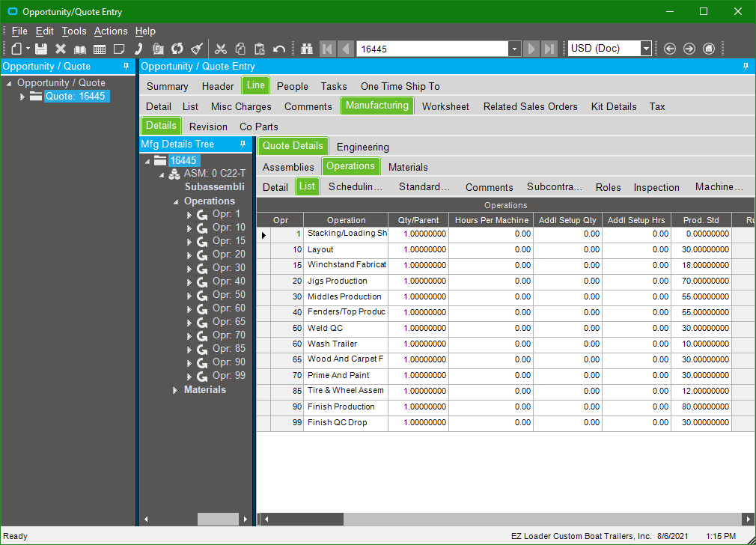
Task: Open the Tools menu
Action: [74, 31]
